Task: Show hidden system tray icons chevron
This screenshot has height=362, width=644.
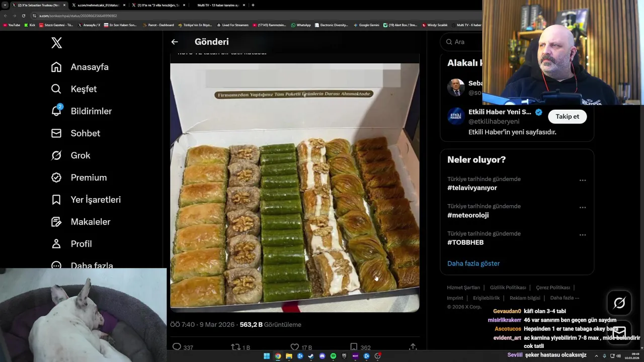Action: 596,356
